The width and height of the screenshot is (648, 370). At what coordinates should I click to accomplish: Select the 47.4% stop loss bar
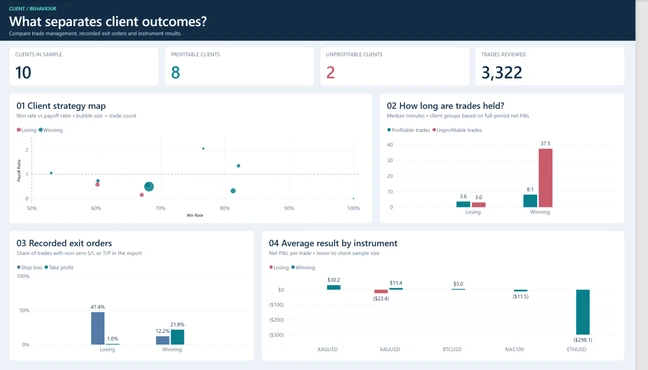point(98,328)
